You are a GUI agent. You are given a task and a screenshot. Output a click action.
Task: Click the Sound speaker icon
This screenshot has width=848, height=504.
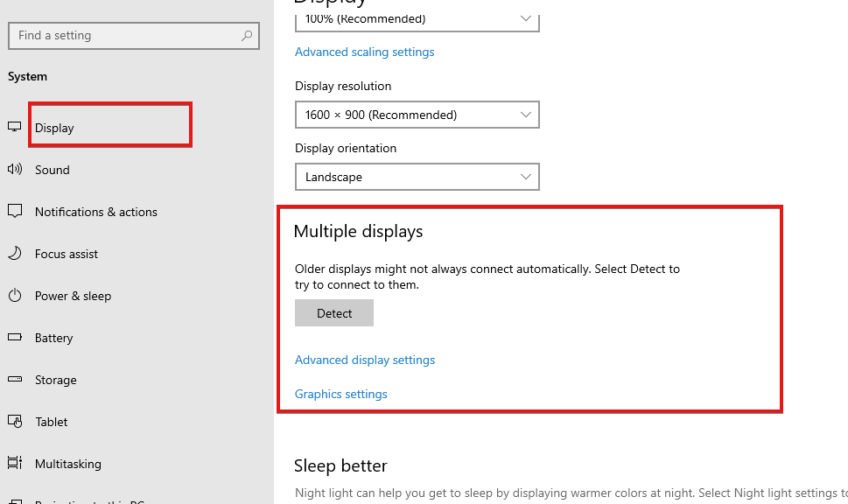tap(14, 170)
